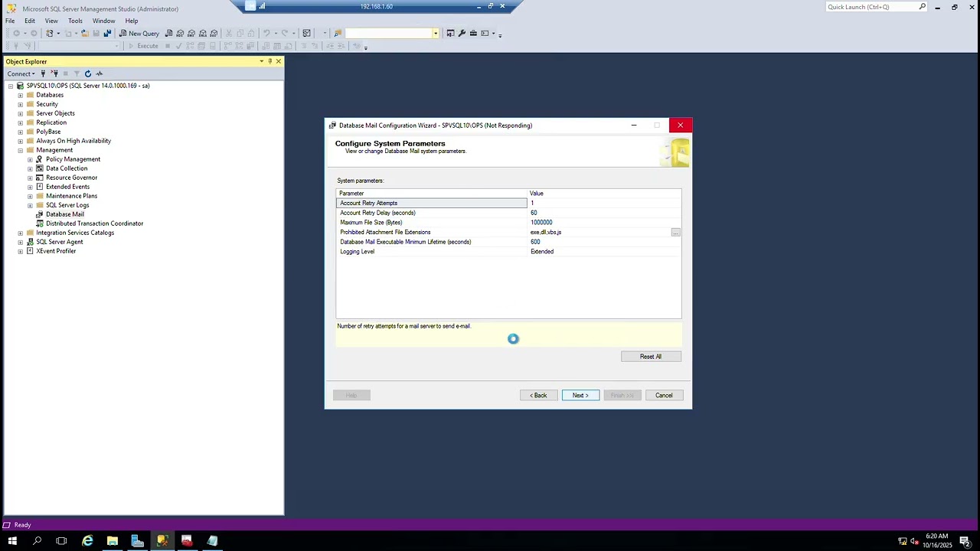Click the Disconnect icon in Object Explorer
Image resolution: width=980 pixels, height=551 pixels.
54,74
